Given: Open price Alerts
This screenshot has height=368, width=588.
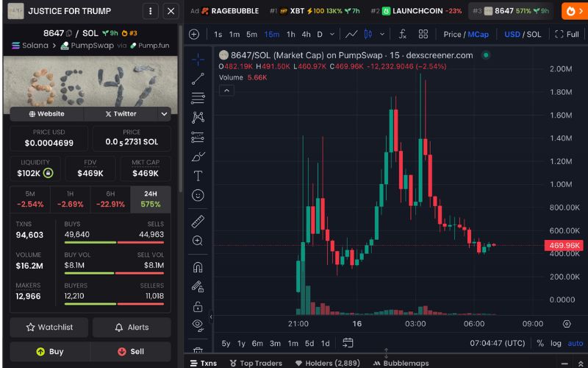Looking at the screenshot, I should tap(132, 328).
